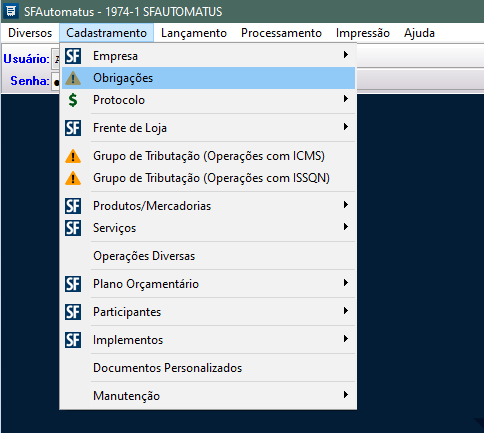
Task: Click the SFAutomatus app icon in title bar
Action: (x=11, y=11)
